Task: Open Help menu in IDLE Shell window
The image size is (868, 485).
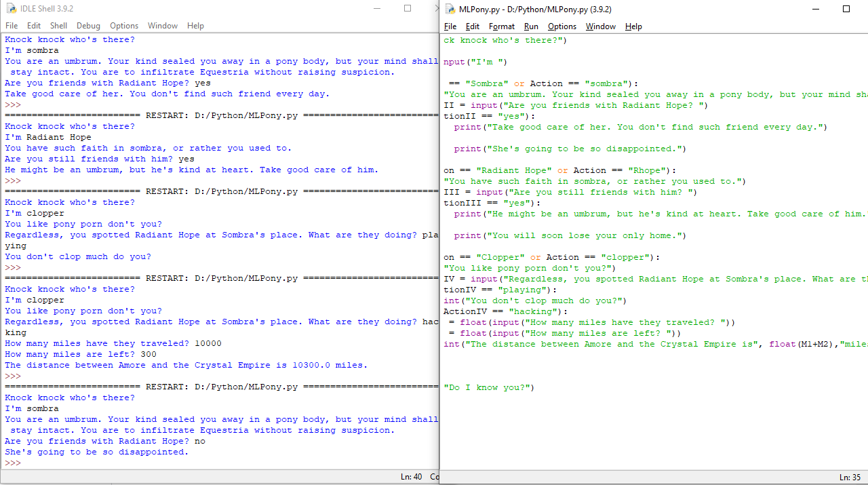Action: point(195,26)
